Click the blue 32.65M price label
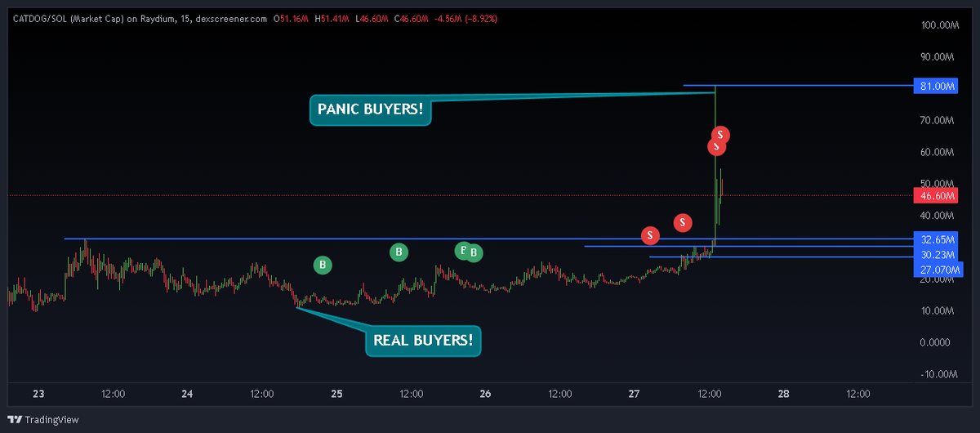The width and height of the screenshot is (980, 433). [936, 240]
